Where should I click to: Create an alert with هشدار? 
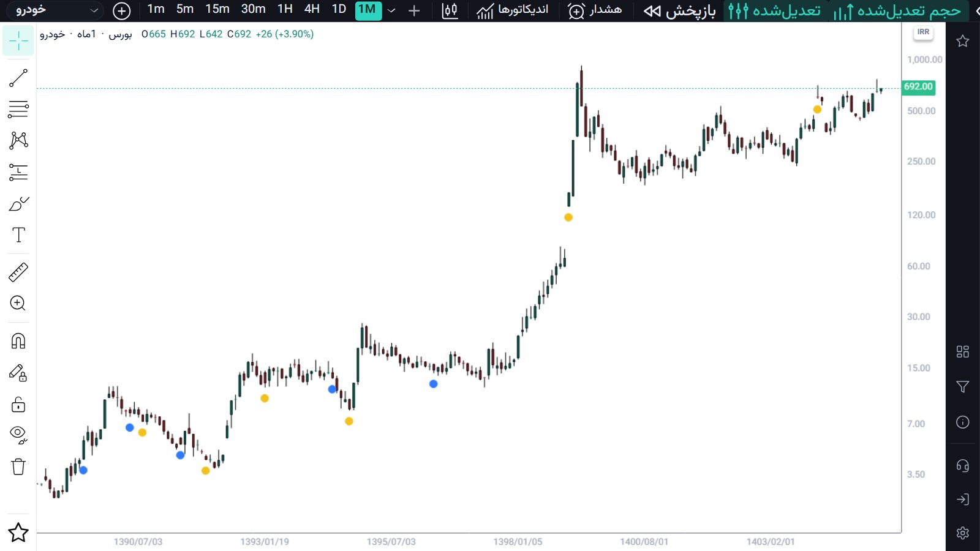pyautogui.click(x=595, y=10)
